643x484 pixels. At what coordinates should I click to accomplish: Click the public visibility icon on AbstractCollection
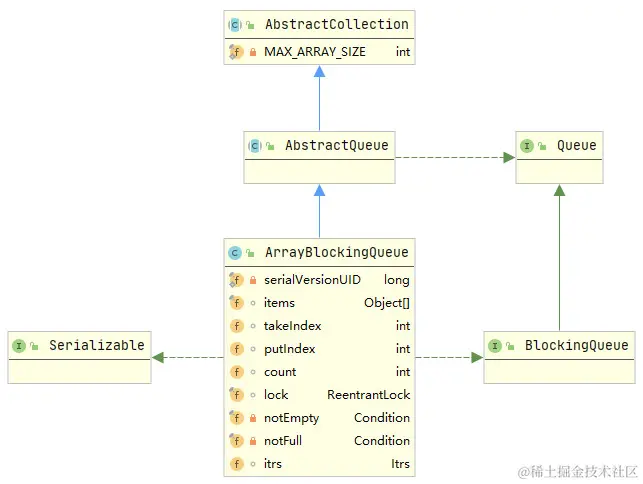coord(250,25)
